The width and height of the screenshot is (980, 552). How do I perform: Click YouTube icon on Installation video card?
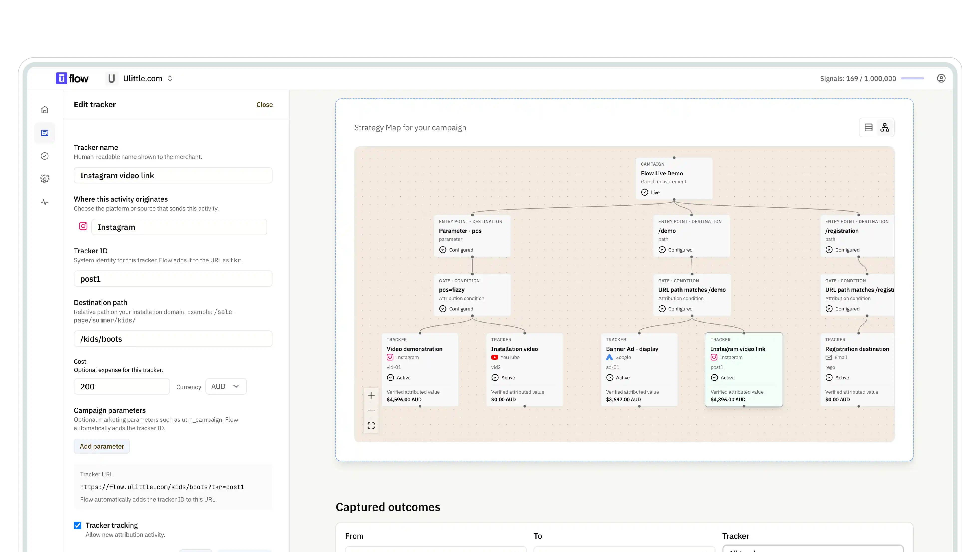(x=494, y=357)
